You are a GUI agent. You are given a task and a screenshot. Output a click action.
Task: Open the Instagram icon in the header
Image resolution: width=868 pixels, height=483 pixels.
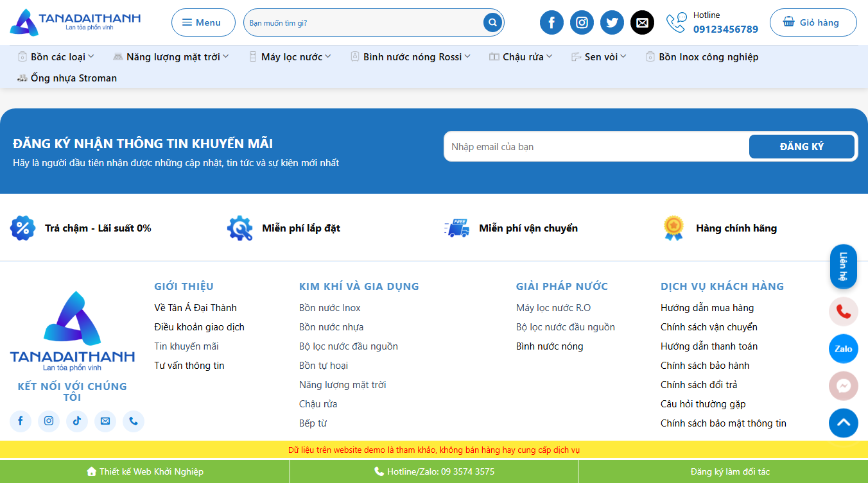pos(582,22)
